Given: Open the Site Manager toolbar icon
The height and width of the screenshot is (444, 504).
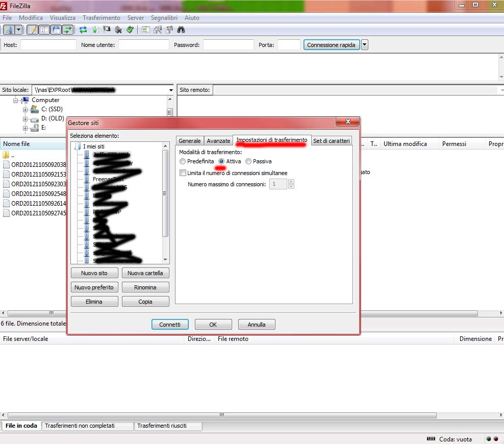Looking at the screenshot, I should coord(8,30).
